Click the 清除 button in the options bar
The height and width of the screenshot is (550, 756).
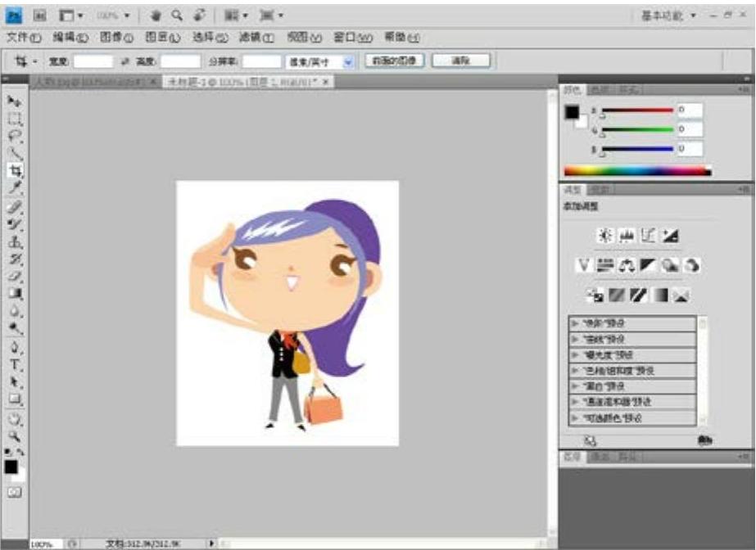click(460, 61)
